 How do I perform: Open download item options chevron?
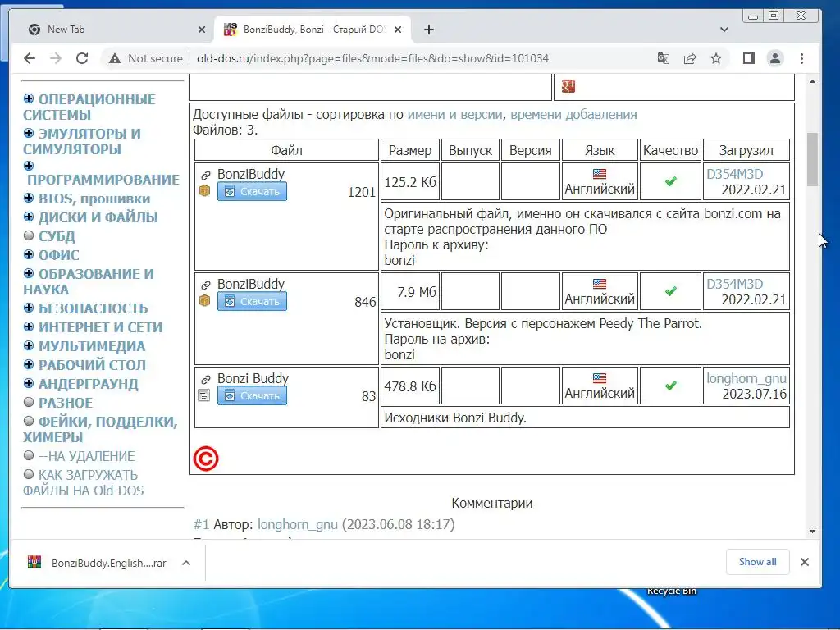(x=186, y=563)
